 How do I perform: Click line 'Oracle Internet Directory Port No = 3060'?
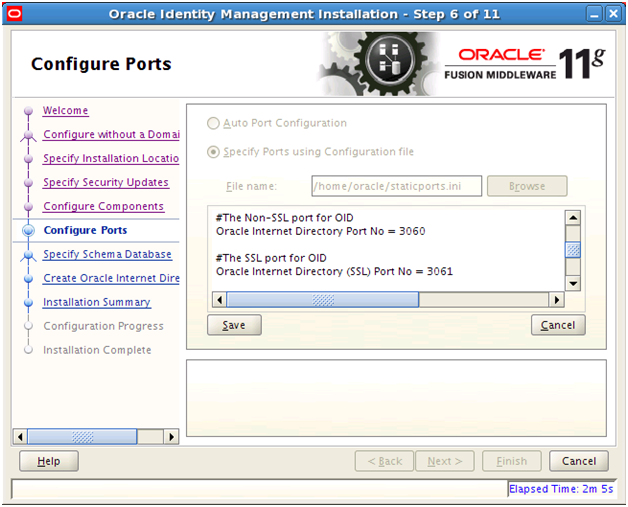pos(320,231)
